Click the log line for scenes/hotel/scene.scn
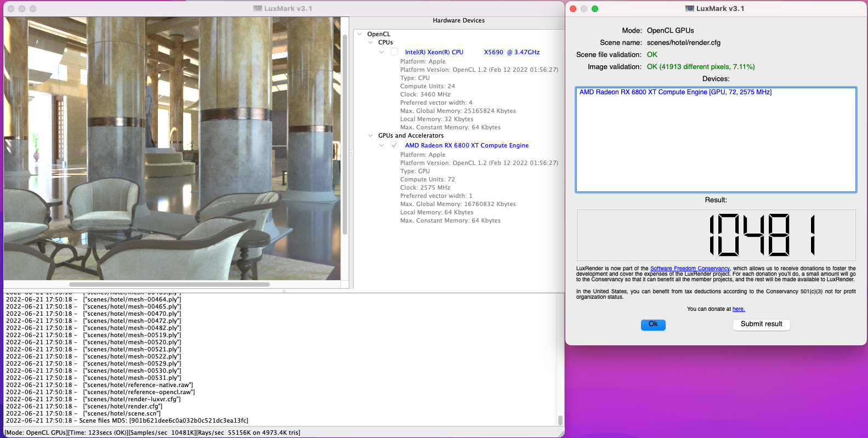Screen dimensions: 868x438 click(84, 413)
